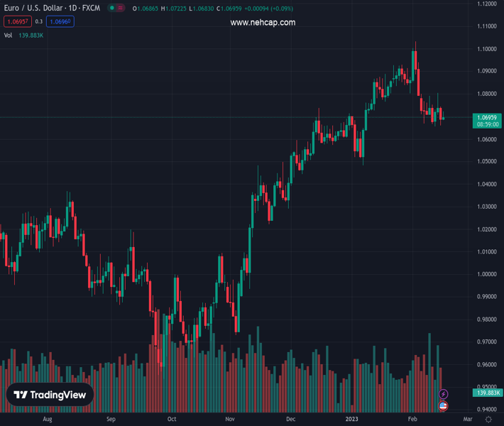The image size is (504, 426).
Task: Click the TradingView logo badge
Action: click(x=50, y=395)
